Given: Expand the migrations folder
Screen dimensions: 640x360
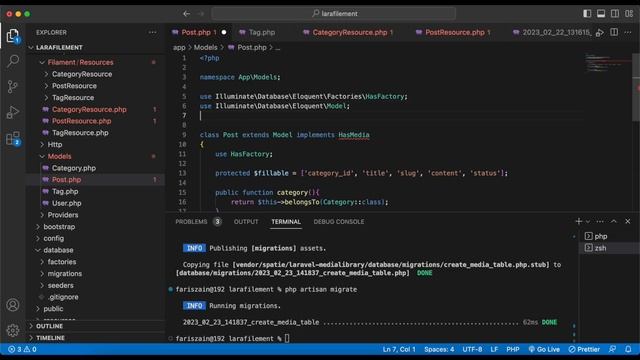Looking at the screenshot, I should point(64,273).
